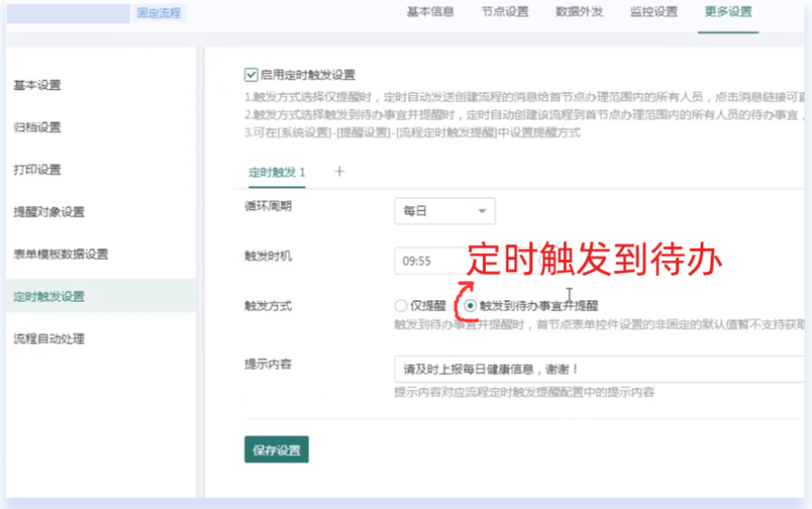Switch to the 数据外发 tab
812x509 pixels.
tap(580, 12)
